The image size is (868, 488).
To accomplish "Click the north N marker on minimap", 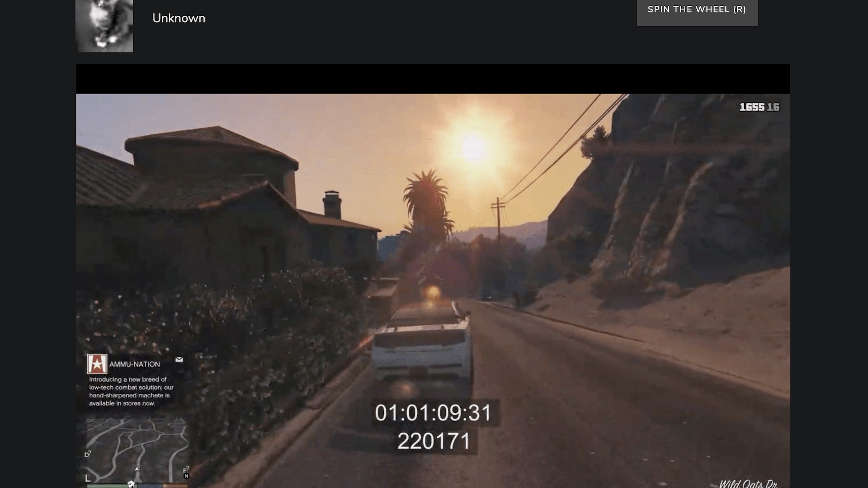I will [186, 476].
